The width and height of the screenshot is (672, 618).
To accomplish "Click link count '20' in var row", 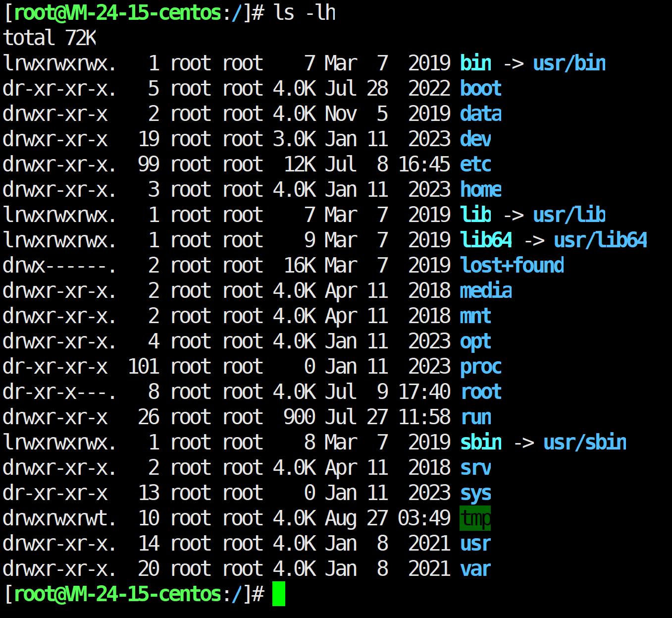I will tap(149, 568).
